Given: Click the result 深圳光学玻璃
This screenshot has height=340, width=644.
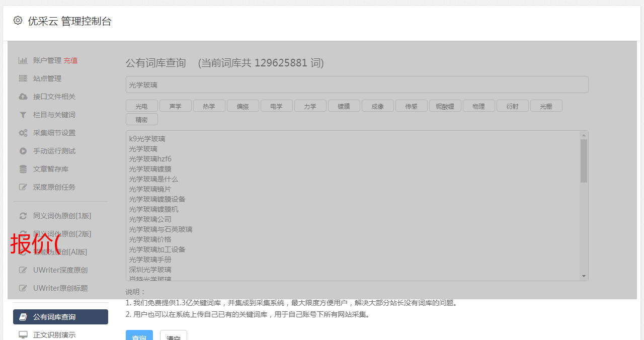Looking at the screenshot, I should pos(150,270).
